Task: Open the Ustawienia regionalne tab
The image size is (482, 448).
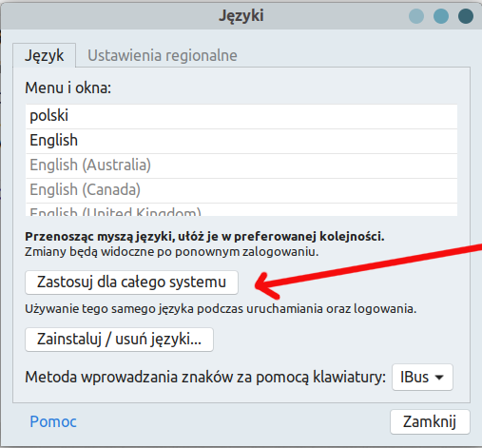Action: tap(163, 55)
